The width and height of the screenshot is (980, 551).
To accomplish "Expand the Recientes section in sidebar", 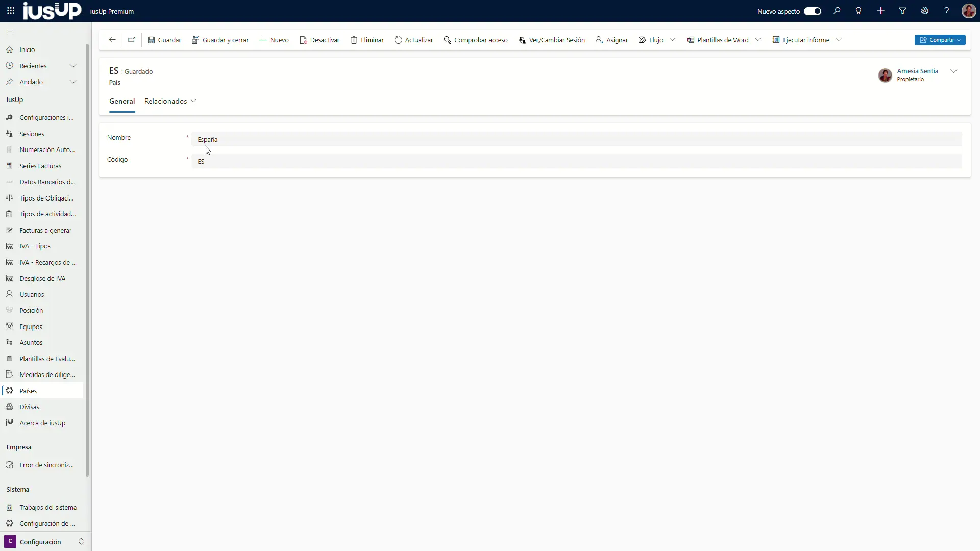I will (x=73, y=66).
